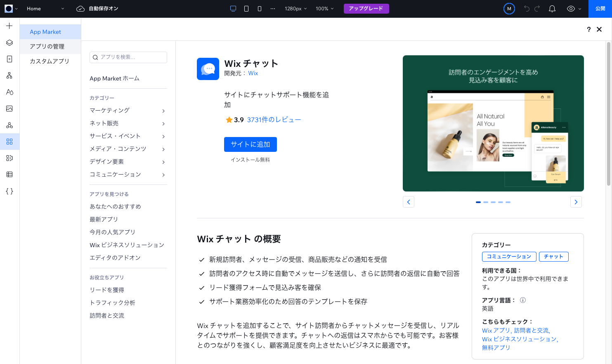Open 訪問者と交流 in sidebar
The image size is (612, 364).
[107, 315]
